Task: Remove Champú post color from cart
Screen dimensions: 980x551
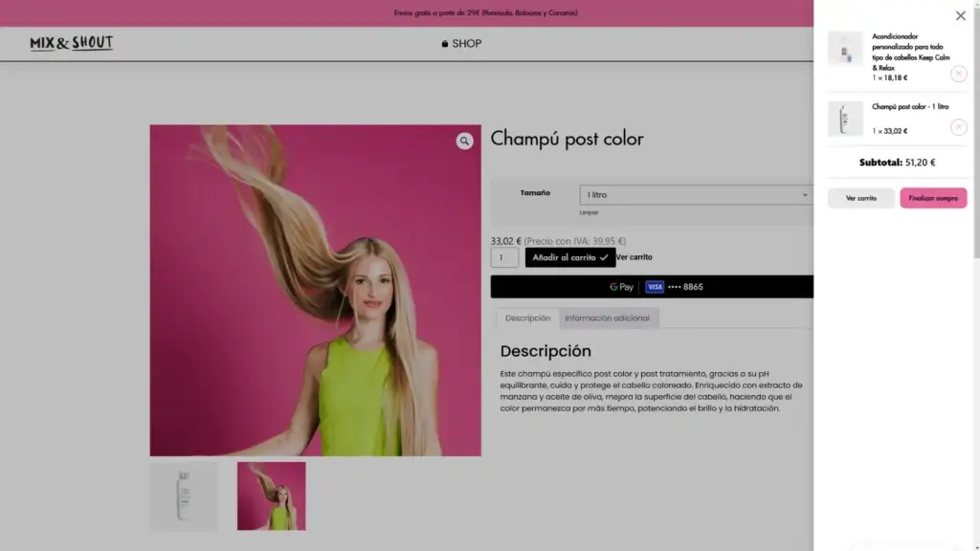Action: click(x=958, y=127)
